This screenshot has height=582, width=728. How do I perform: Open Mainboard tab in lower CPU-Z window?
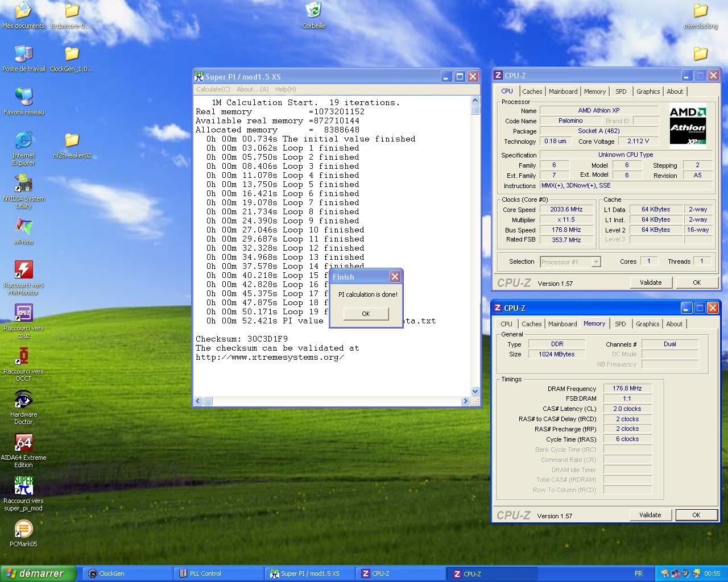(562, 324)
